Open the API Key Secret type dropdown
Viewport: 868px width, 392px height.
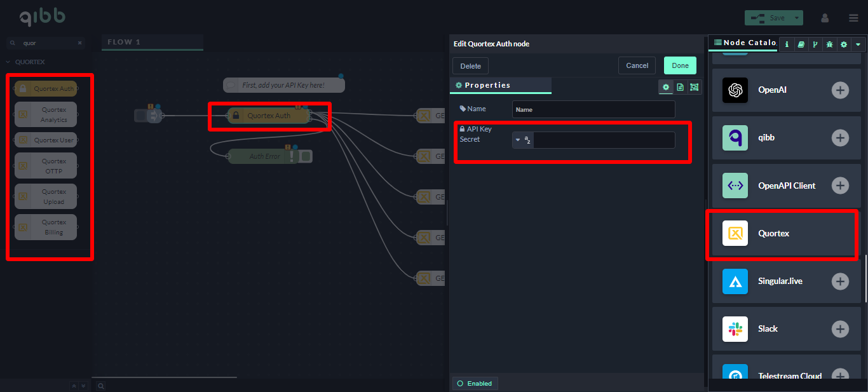pos(522,140)
